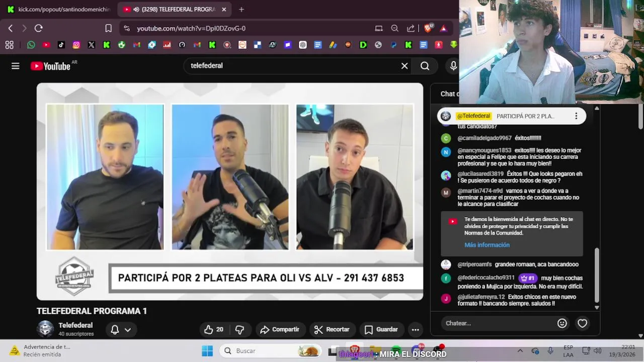Bookmark this page
The height and width of the screenshot is (362, 644).
[108, 29]
